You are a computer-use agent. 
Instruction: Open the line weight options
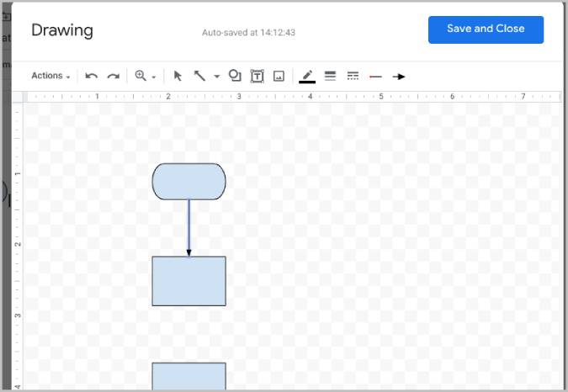(x=330, y=76)
